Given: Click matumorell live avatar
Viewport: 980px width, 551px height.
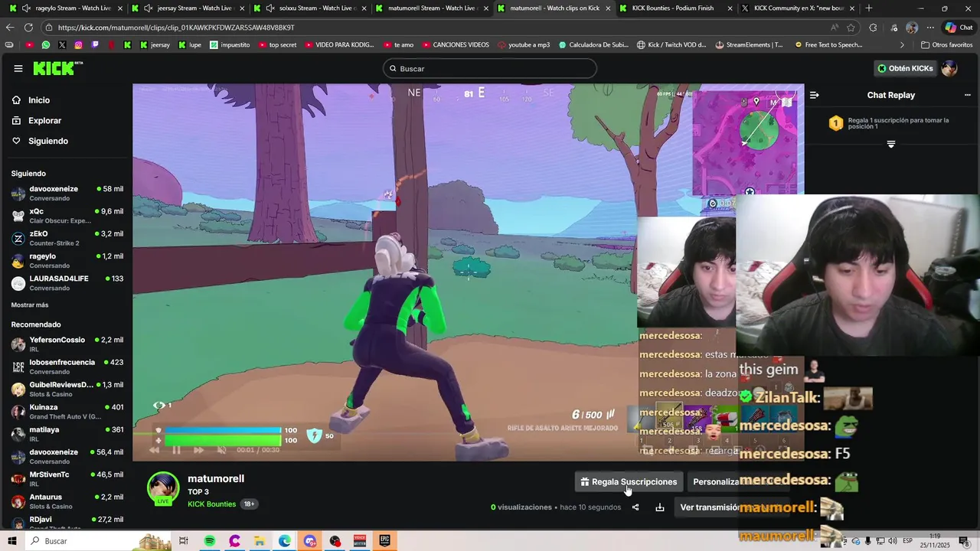Looking at the screenshot, I should [x=163, y=490].
